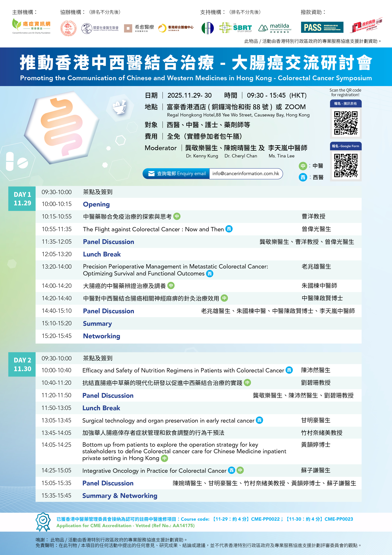This screenshot has height=555, width=392.
Task: Click the Day 1 Opening session title
Action: pos(96,204)
